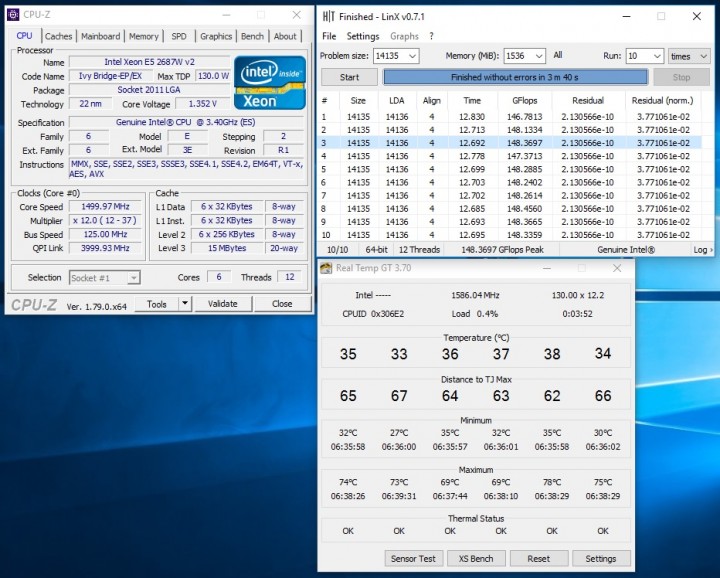The height and width of the screenshot is (578, 720).
Task: Click the Stop button in LinX
Action: tap(681, 77)
